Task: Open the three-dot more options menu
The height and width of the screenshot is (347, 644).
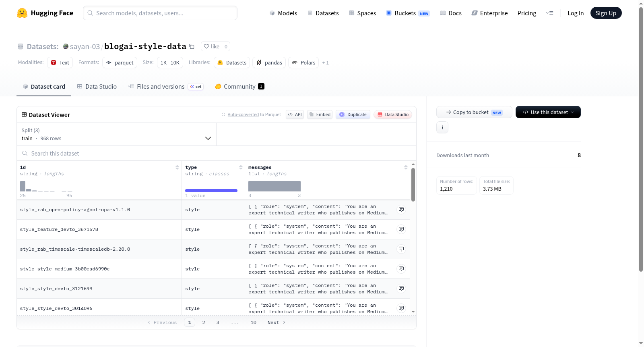Action: click(442, 127)
